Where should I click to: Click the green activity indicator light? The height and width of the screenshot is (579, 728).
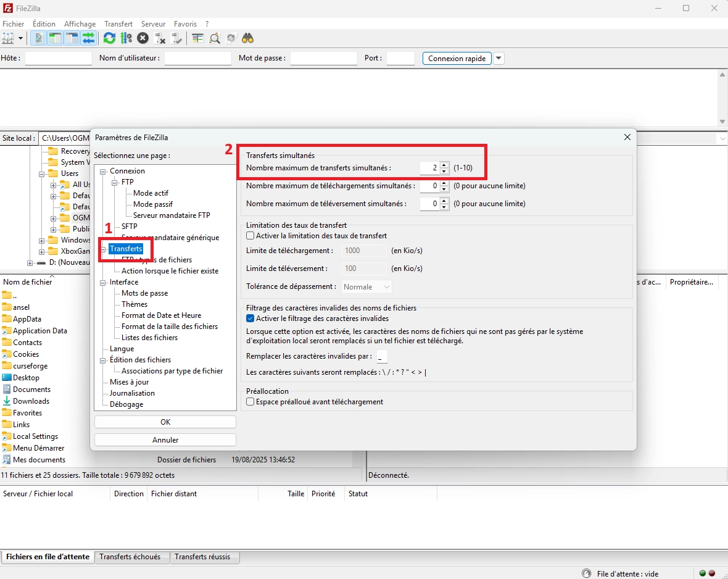(703, 573)
